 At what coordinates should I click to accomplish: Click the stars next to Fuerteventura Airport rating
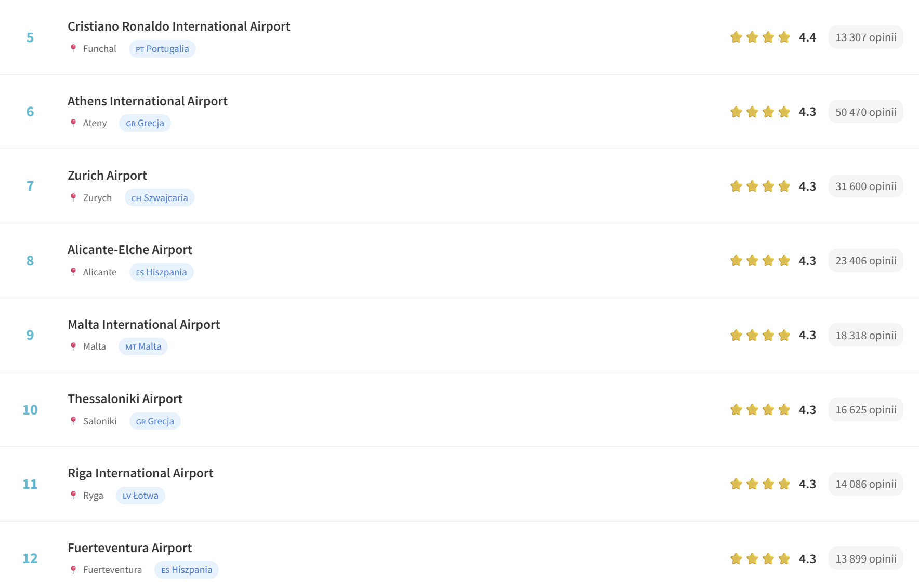click(760, 558)
